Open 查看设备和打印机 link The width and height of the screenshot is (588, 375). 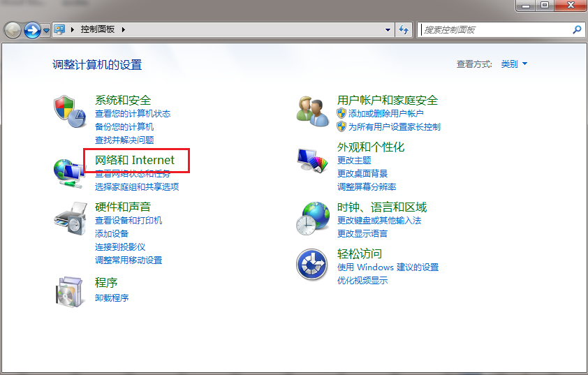coord(128,220)
